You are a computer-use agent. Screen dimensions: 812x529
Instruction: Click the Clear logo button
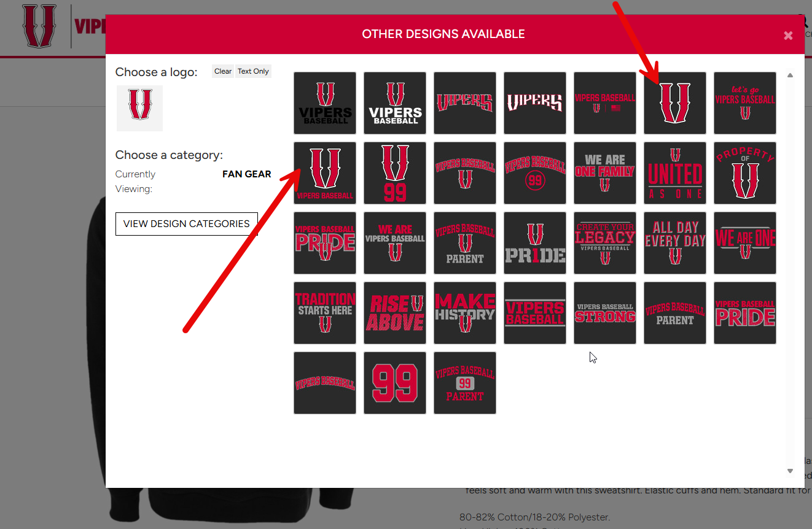tap(223, 71)
